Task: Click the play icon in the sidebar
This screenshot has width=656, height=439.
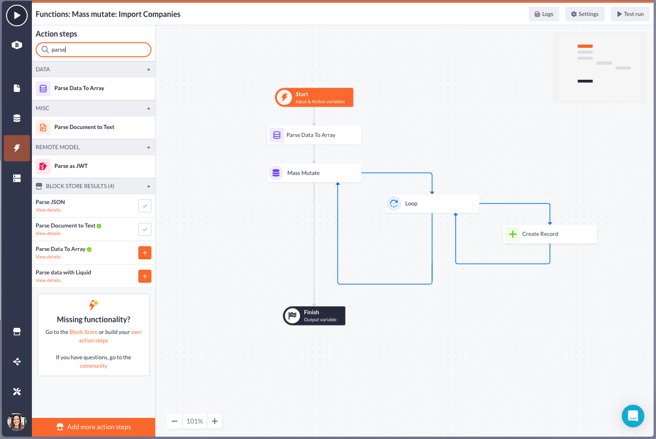Action: pos(16,16)
